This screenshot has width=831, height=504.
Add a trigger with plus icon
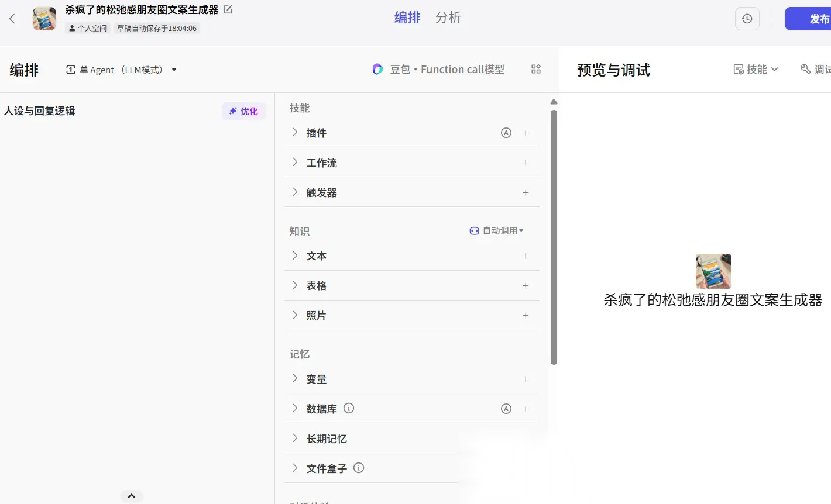[526, 192]
